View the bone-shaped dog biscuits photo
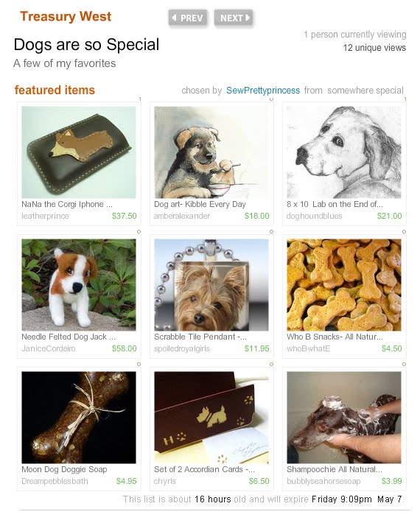The width and height of the screenshot is (420, 520). coord(344,285)
